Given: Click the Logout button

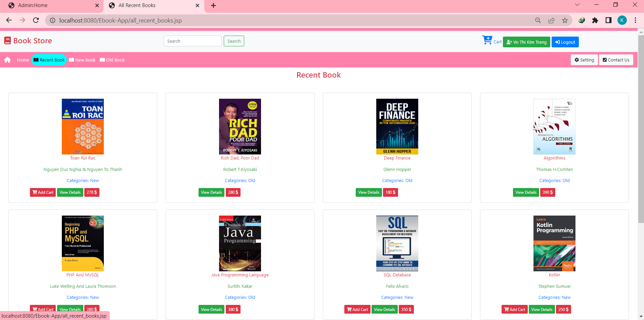Looking at the screenshot, I should (565, 42).
